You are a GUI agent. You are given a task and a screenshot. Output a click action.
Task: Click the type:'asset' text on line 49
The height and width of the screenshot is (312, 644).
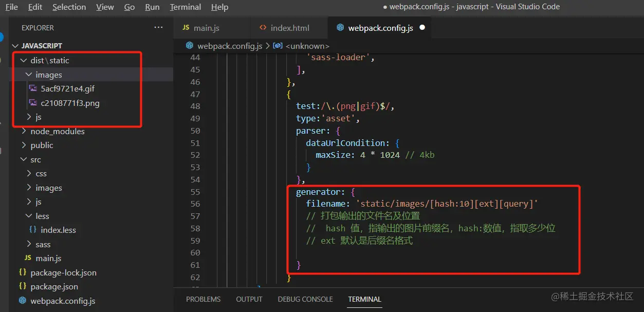point(326,119)
